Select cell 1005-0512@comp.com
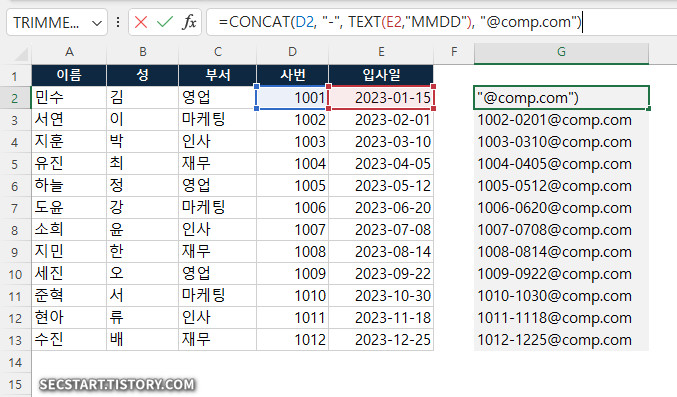 (561, 186)
